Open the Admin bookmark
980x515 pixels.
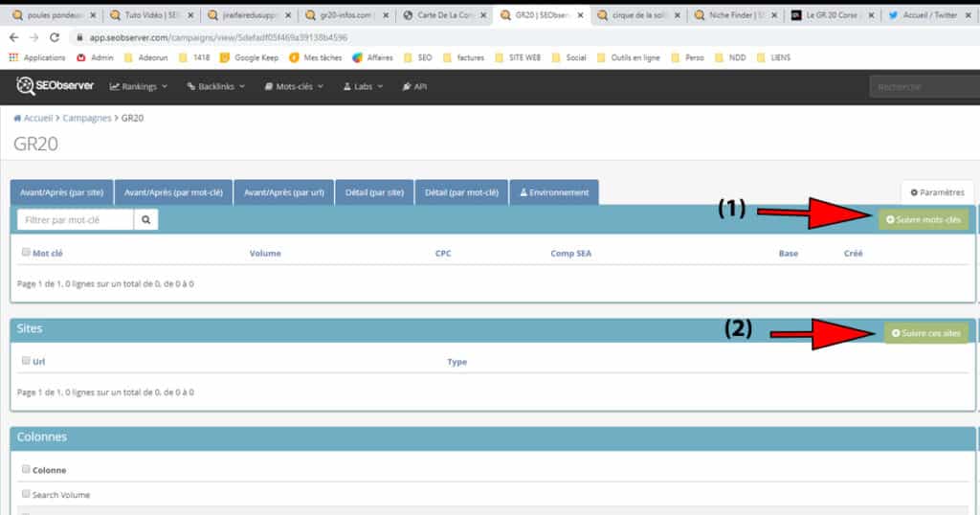pos(95,57)
